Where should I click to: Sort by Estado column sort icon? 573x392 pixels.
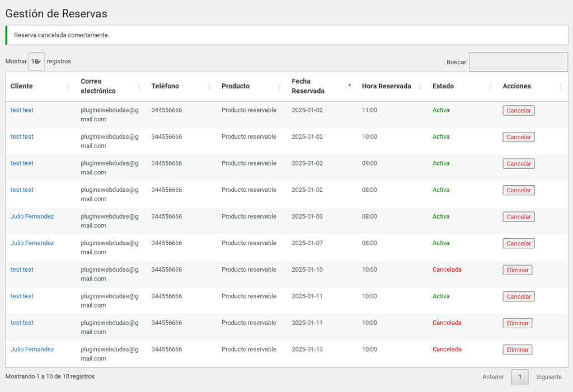coord(490,87)
